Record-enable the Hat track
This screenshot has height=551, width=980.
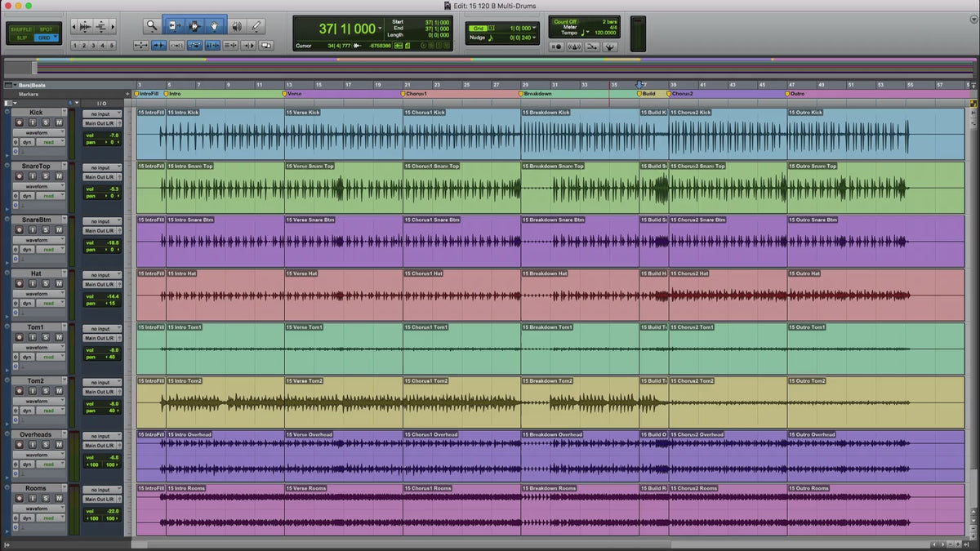[x=20, y=284]
